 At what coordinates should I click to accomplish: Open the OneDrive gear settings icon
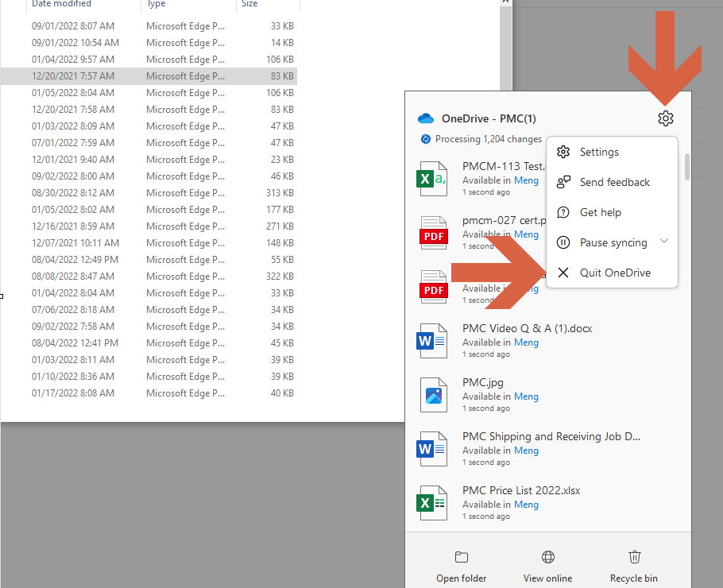[x=665, y=118]
